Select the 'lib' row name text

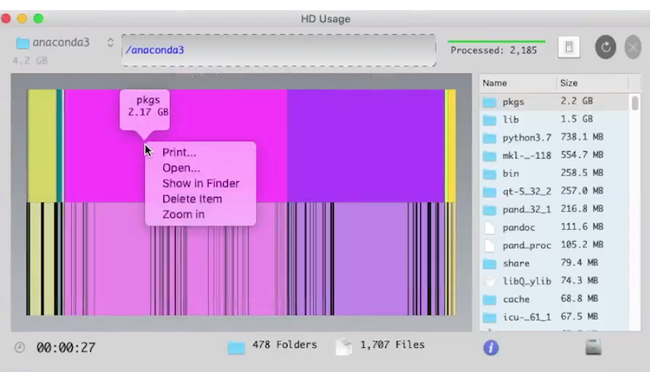click(x=511, y=120)
